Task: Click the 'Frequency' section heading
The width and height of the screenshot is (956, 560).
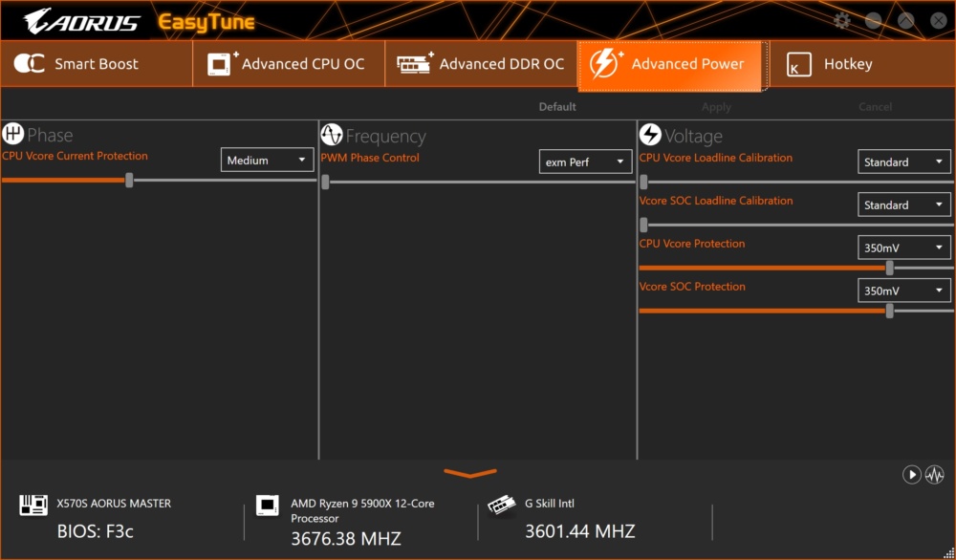Action: click(x=386, y=136)
